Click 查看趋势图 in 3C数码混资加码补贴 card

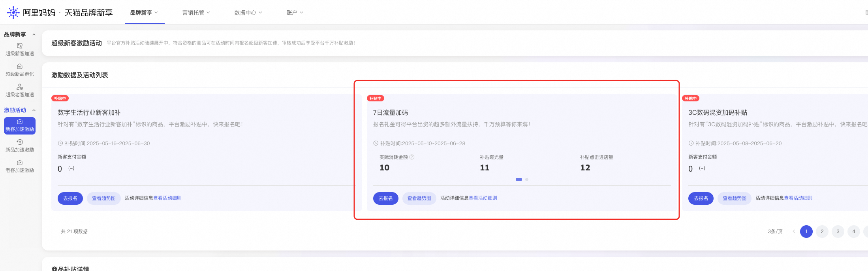pyautogui.click(x=735, y=198)
